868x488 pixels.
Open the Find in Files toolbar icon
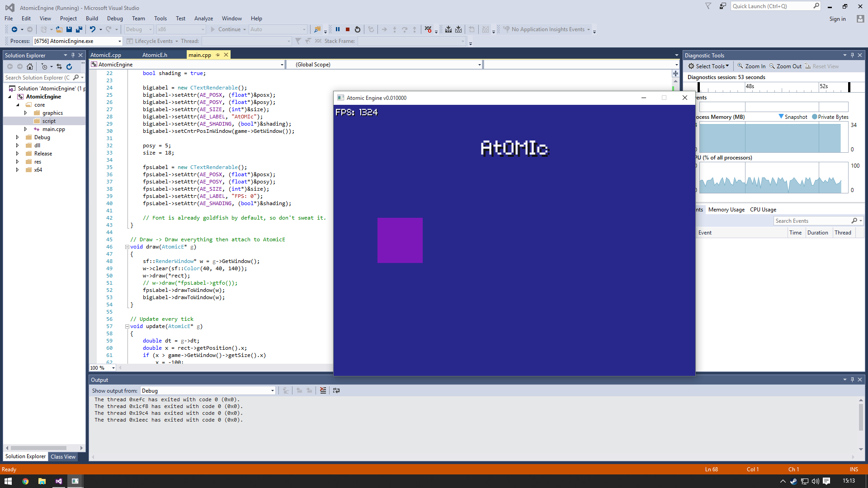point(317,29)
